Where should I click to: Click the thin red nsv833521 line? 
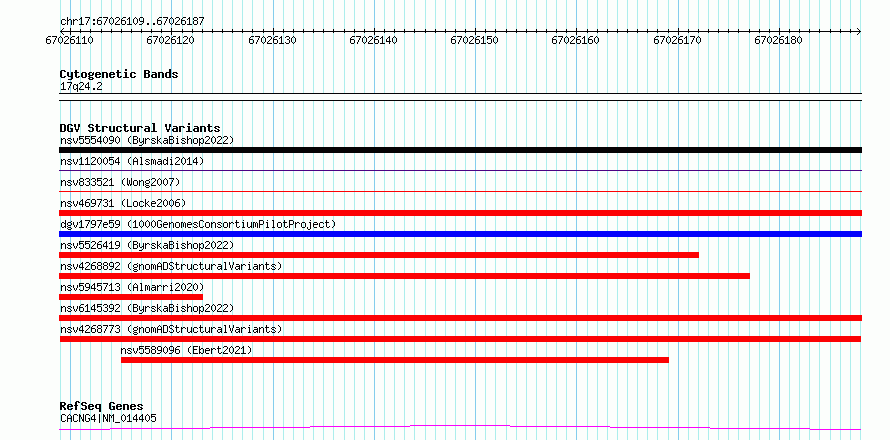460,191
